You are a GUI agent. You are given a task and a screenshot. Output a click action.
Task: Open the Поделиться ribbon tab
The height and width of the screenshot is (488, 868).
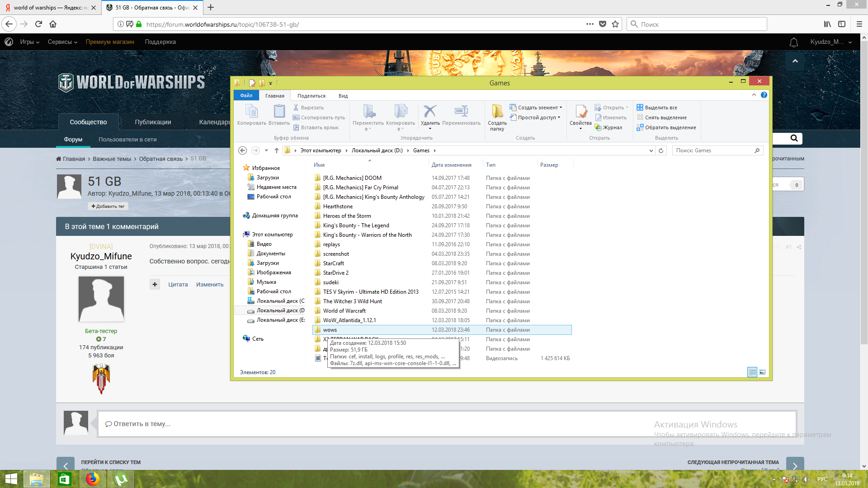coord(311,96)
